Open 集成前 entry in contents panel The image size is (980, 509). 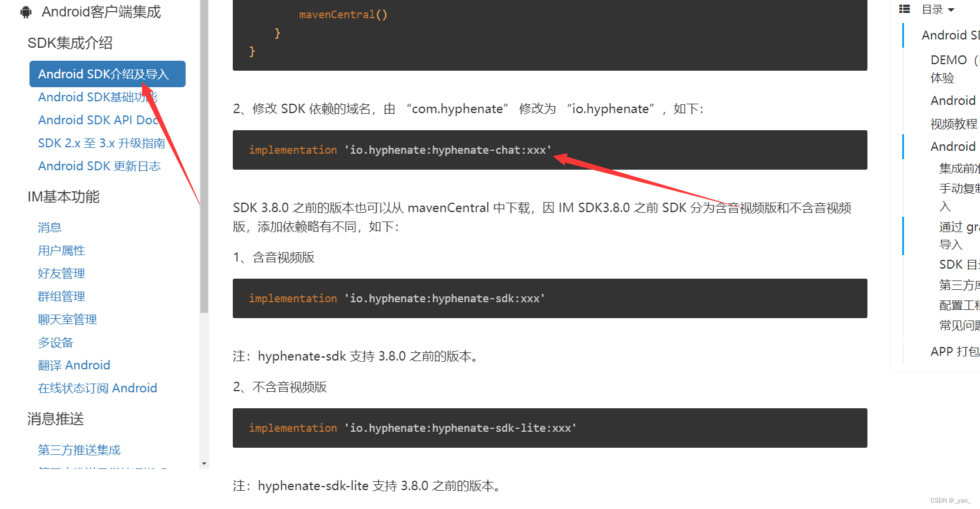[959, 168]
